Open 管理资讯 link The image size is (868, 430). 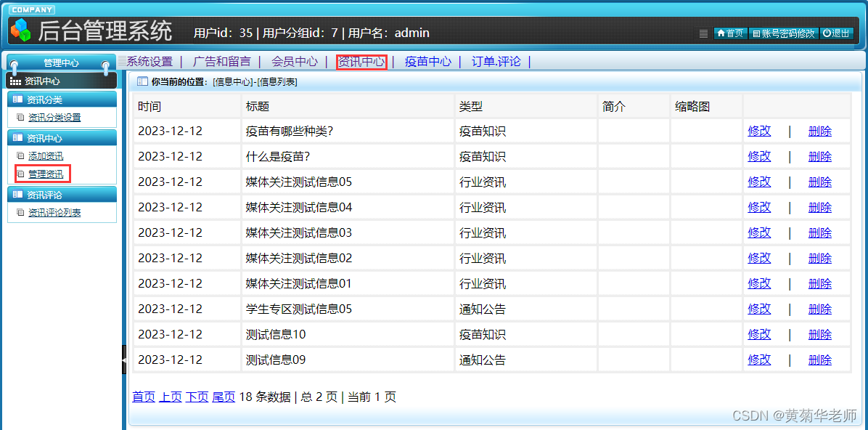tap(46, 174)
